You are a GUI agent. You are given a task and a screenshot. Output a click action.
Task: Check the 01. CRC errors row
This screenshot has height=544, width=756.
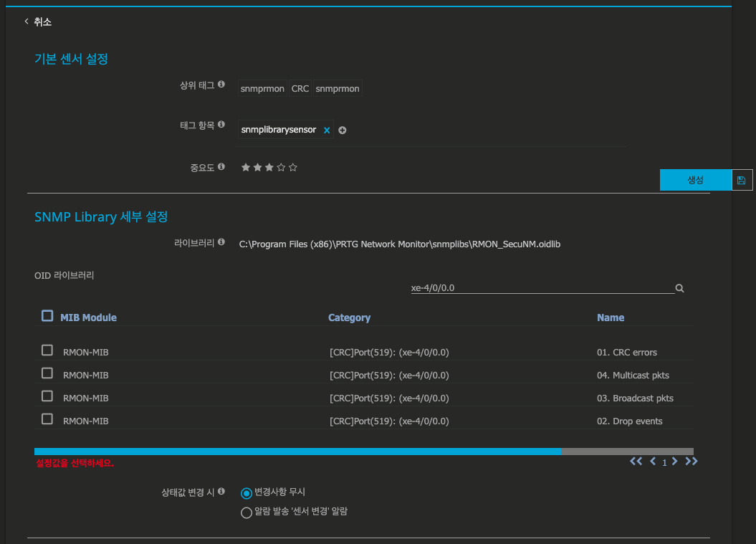(47, 350)
